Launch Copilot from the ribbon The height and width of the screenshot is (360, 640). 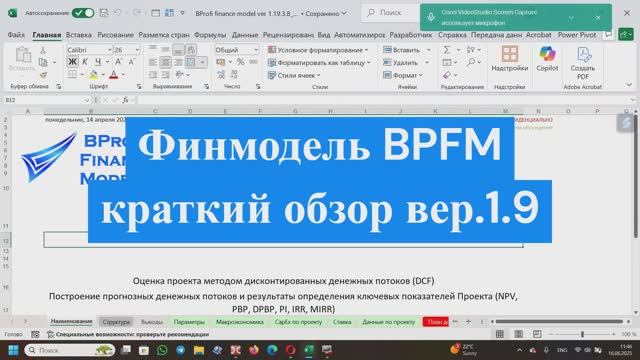(547, 59)
